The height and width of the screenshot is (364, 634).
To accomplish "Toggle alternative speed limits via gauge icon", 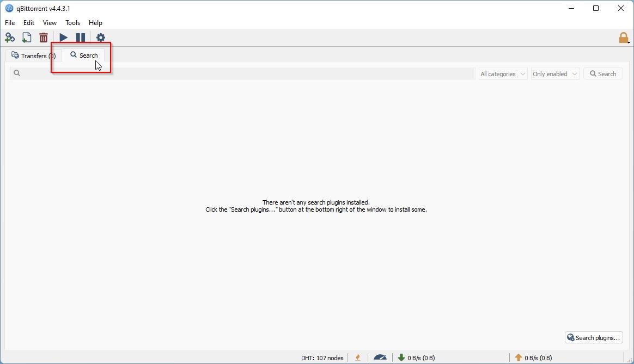I will (x=380, y=357).
